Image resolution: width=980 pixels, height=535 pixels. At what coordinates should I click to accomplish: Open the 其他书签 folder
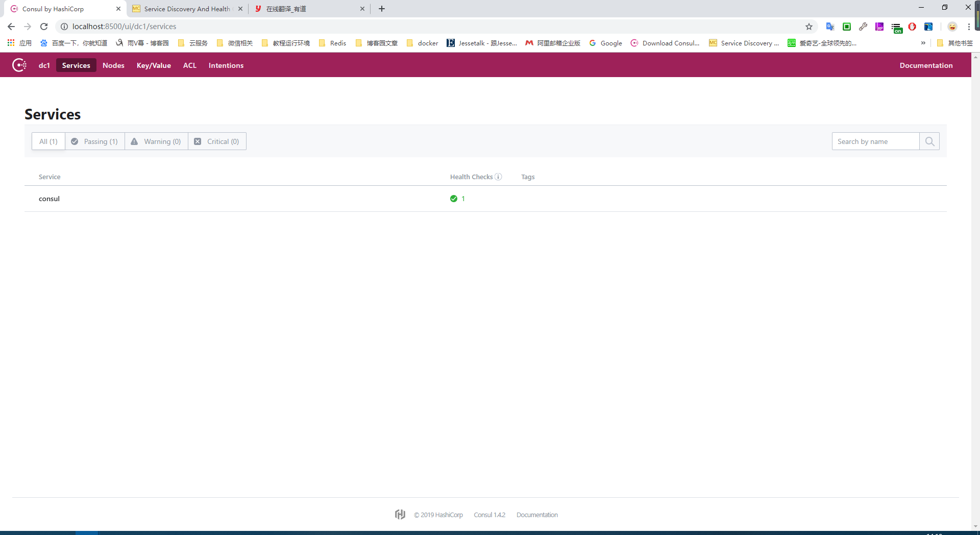point(955,43)
